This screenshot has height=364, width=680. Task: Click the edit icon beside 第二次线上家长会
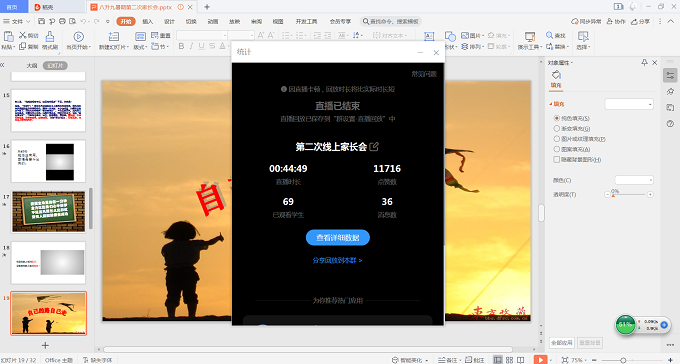pos(374,147)
